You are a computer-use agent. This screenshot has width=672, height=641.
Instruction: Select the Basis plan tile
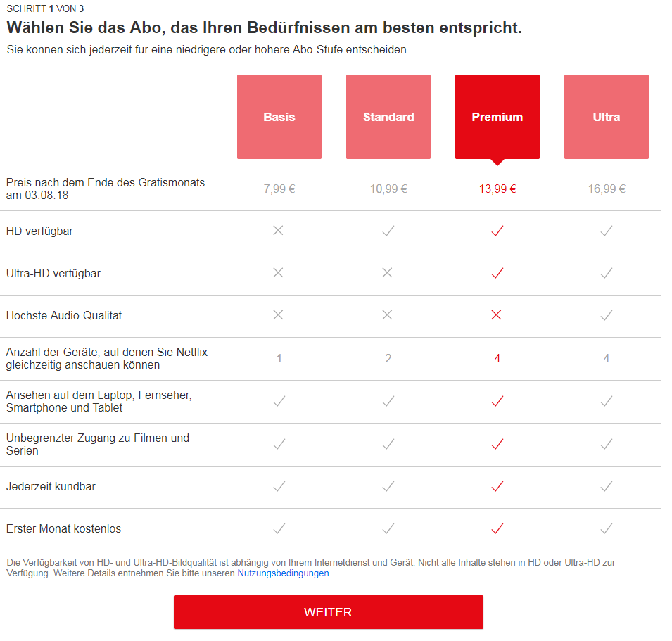pyautogui.click(x=279, y=117)
